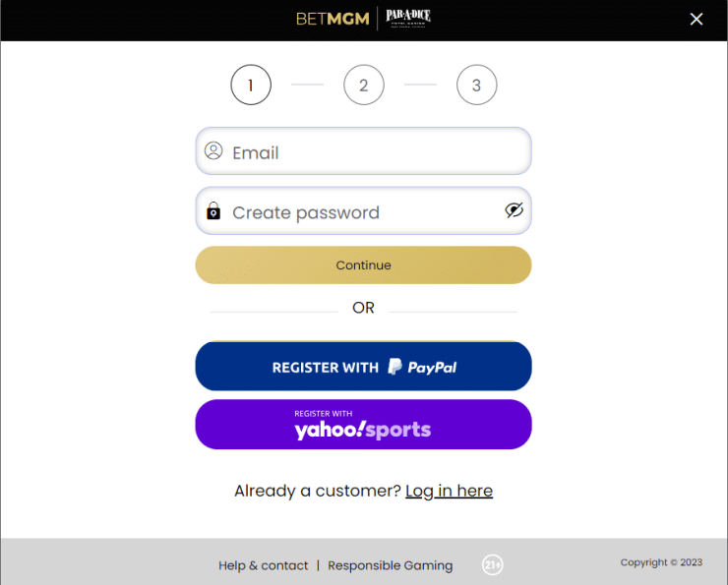
Task: Select step 1 circle in progress indicator
Action: click(x=251, y=85)
